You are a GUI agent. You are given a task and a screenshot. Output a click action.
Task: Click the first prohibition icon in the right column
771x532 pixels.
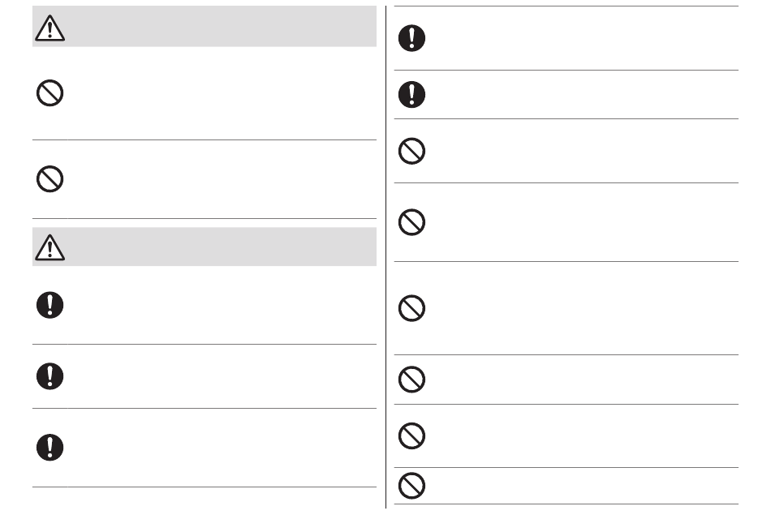tap(411, 151)
